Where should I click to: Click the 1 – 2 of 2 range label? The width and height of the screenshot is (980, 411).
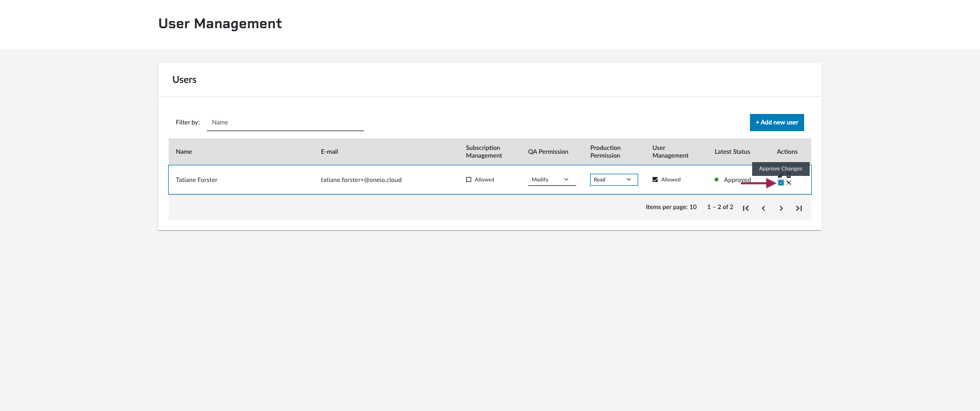pos(720,207)
